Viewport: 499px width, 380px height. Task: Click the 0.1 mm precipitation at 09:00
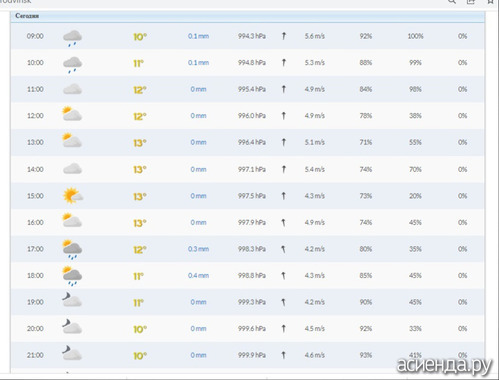point(198,36)
